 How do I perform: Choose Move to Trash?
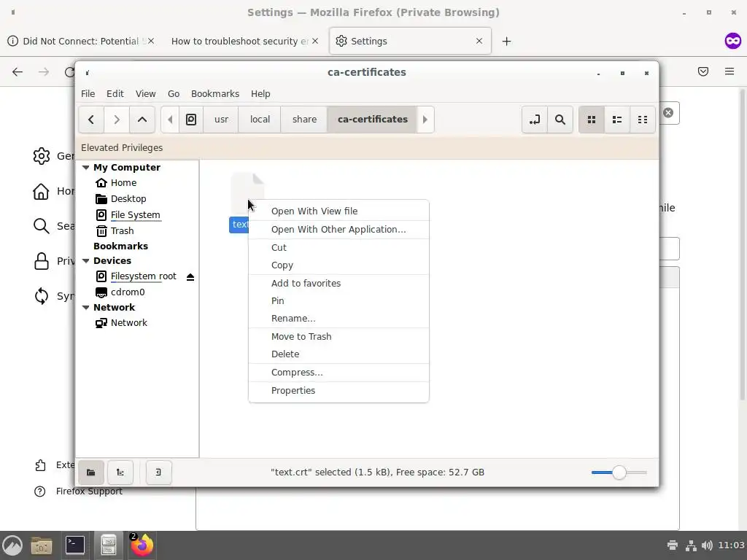pos(338,337)
